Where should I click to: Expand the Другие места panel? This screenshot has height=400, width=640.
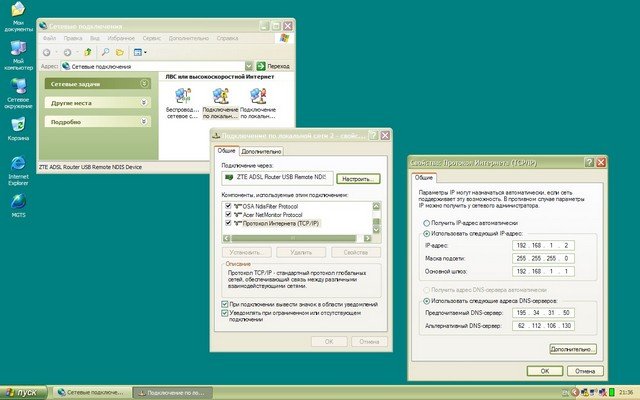145,103
